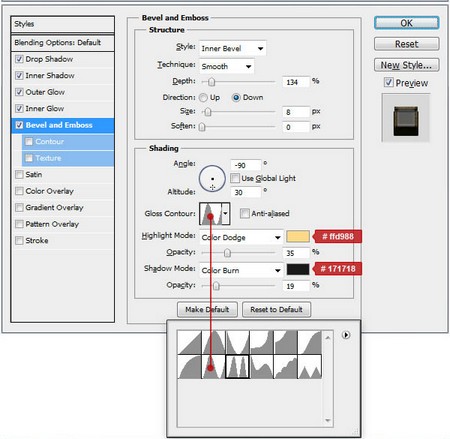The height and width of the screenshot is (439, 450).
Task: Click the highlight color swatch ffd988
Action: 298,237
